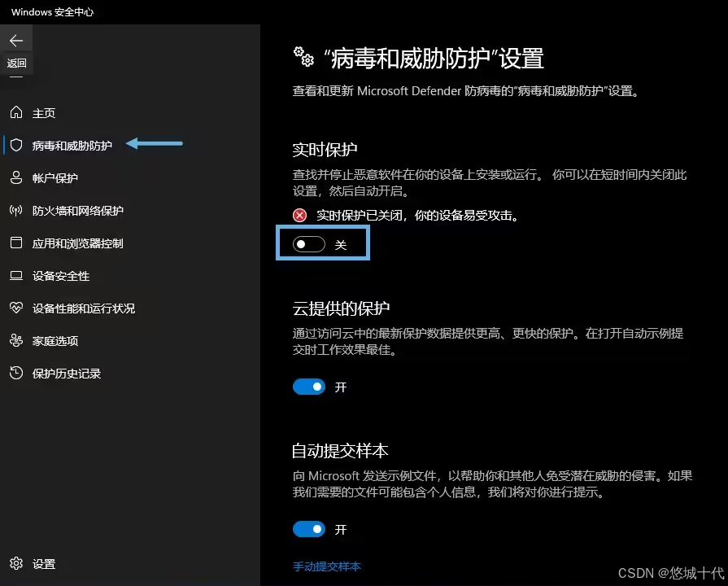Open 家庭选项 sidebar item

(55, 341)
